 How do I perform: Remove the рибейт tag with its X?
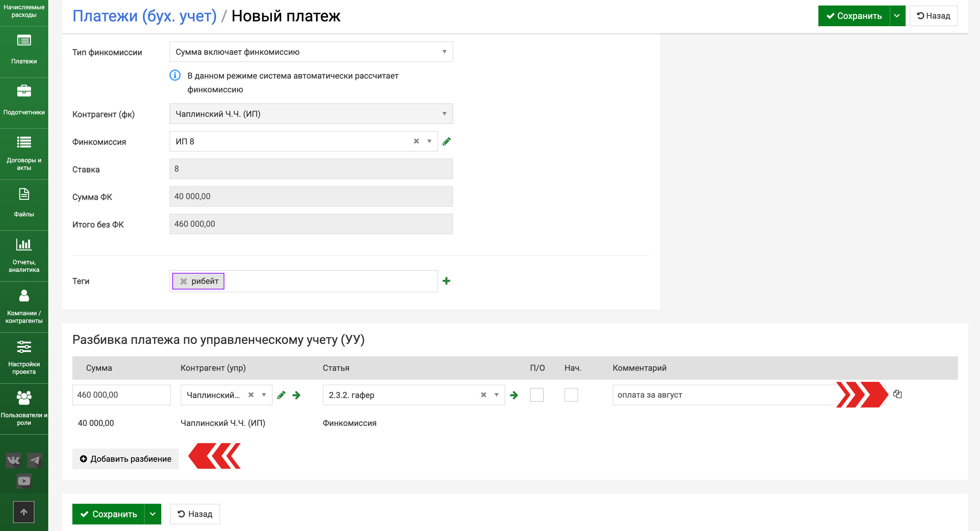pyautogui.click(x=183, y=282)
